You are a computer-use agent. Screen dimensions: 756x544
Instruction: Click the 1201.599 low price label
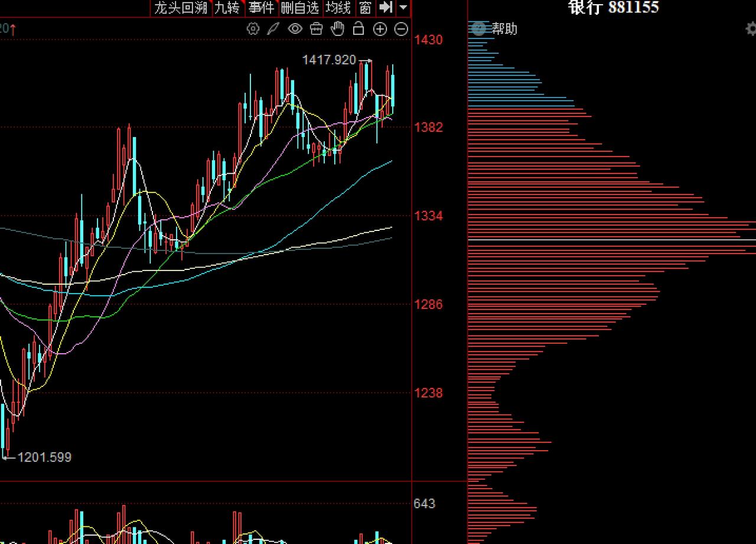(x=44, y=457)
